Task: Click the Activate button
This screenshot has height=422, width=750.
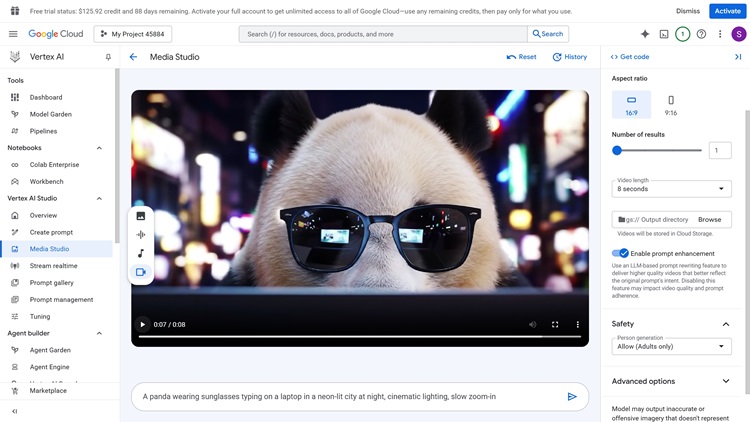Action: 727,11
